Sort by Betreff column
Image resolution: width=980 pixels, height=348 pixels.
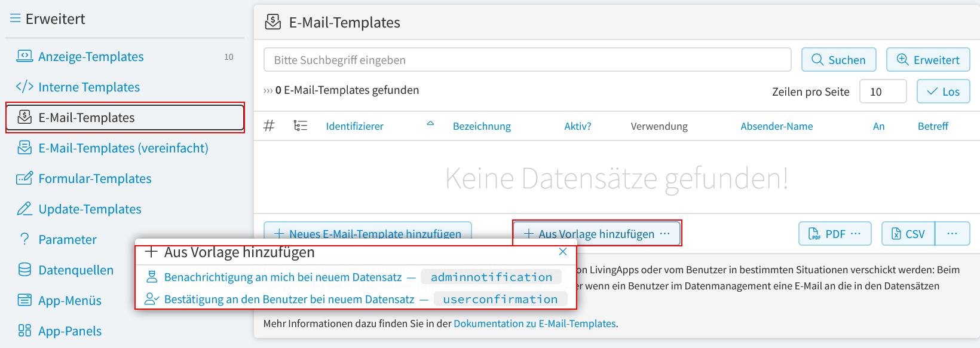[933, 126]
